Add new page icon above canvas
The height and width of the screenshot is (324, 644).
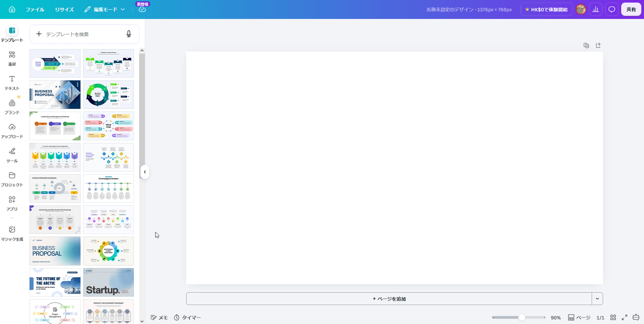pyautogui.click(x=598, y=45)
